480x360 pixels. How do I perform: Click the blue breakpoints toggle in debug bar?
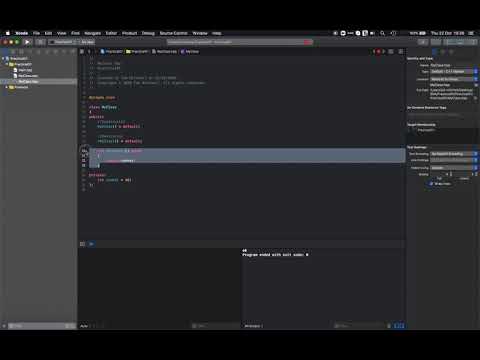pos(91,244)
